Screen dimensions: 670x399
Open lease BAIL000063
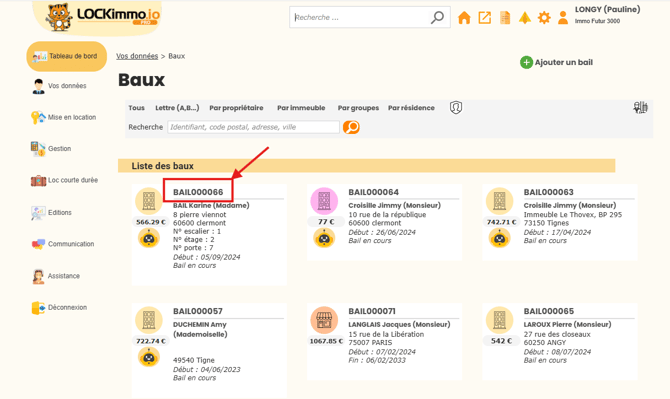point(549,192)
